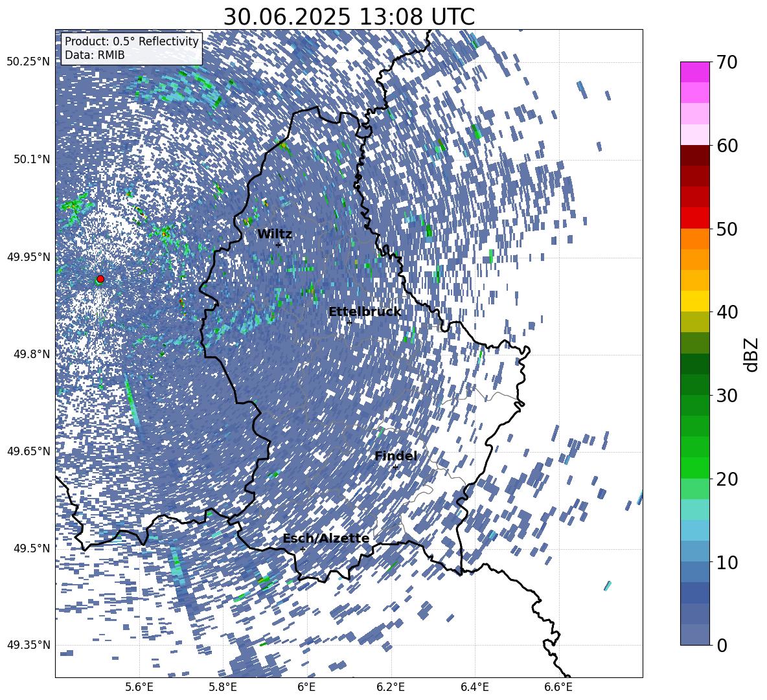Click the Findel city label
Image resolution: width=767 pixels, height=700 pixels.
[x=396, y=456]
